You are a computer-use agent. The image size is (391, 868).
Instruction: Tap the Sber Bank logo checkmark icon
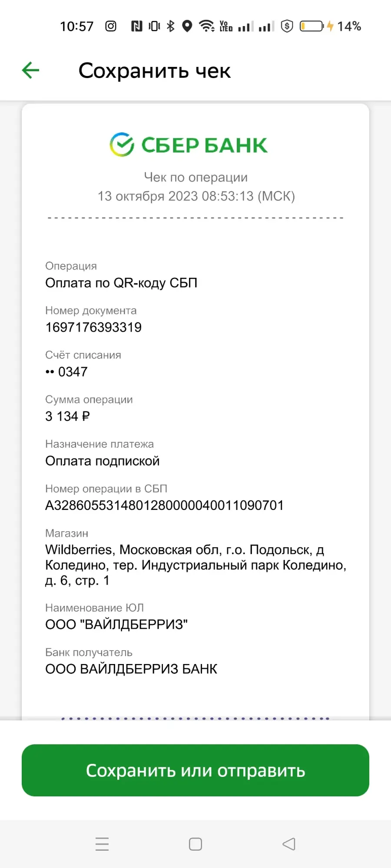point(122,145)
